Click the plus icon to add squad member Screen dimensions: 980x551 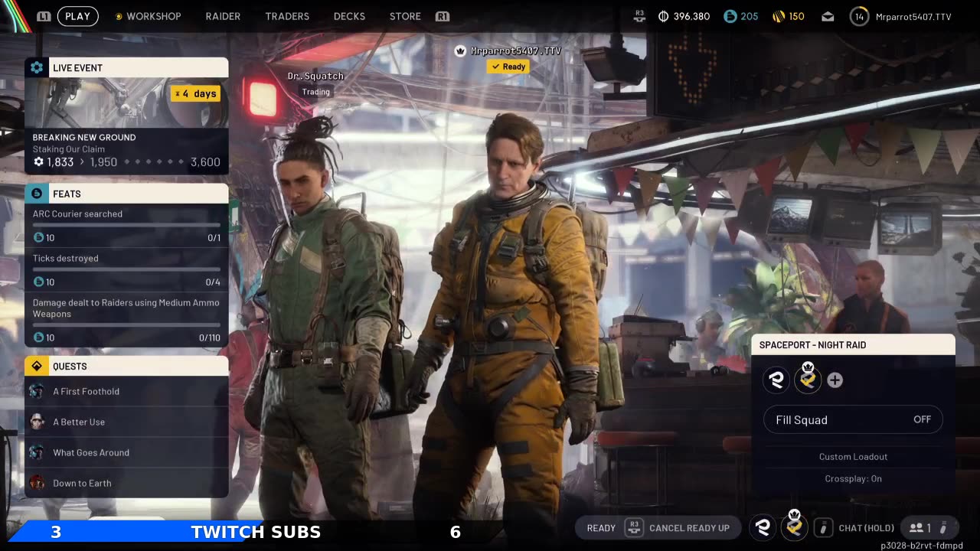pos(835,380)
